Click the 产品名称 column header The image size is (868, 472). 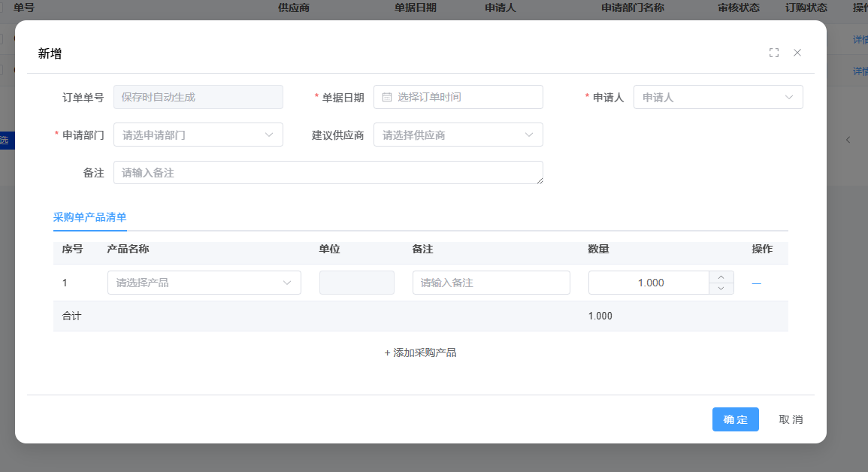128,249
